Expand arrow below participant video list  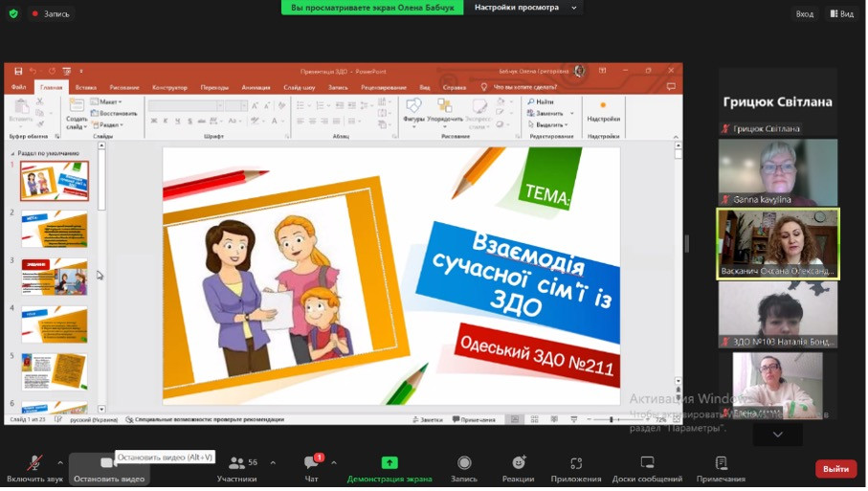pos(777,435)
